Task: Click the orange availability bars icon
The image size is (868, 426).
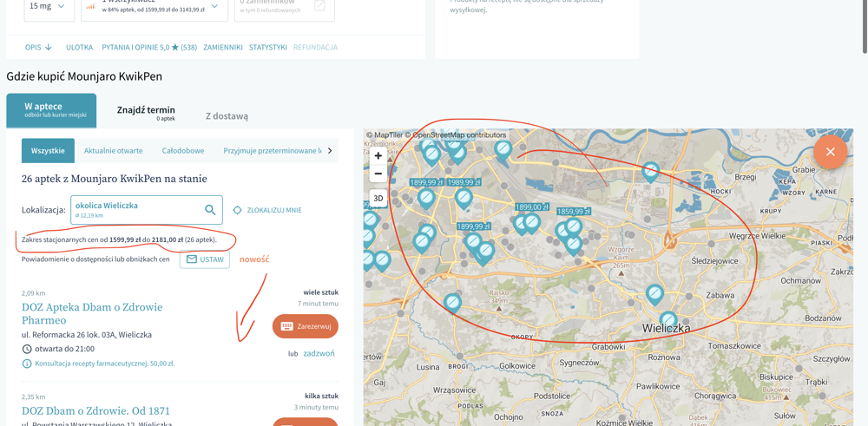Action: pos(91,6)
